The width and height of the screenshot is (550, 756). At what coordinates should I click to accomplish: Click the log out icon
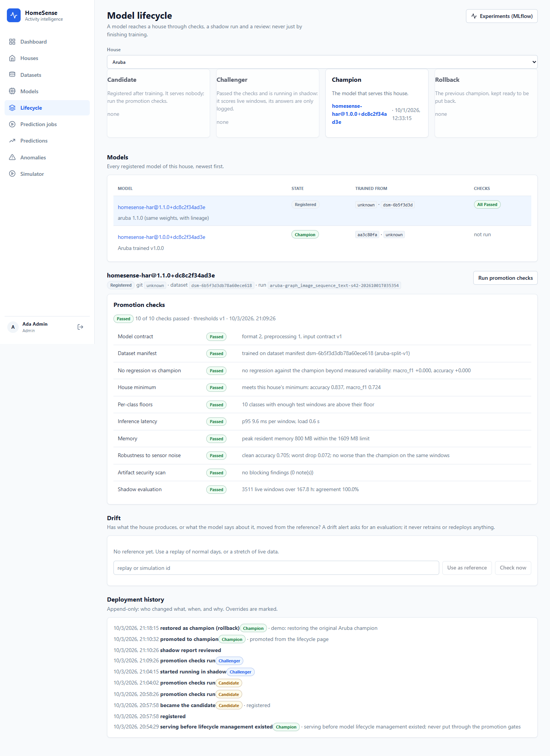coord(80,327)
